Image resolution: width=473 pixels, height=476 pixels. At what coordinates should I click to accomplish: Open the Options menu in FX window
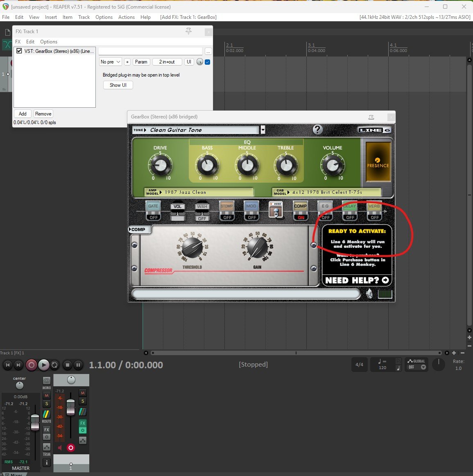coord(48,42)
